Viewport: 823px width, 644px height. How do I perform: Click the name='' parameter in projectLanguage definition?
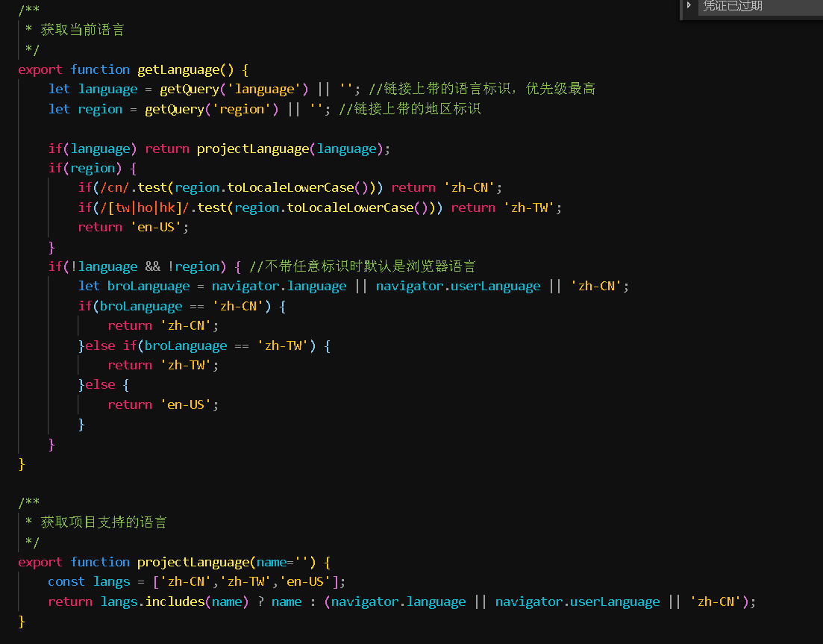(282, 563)
